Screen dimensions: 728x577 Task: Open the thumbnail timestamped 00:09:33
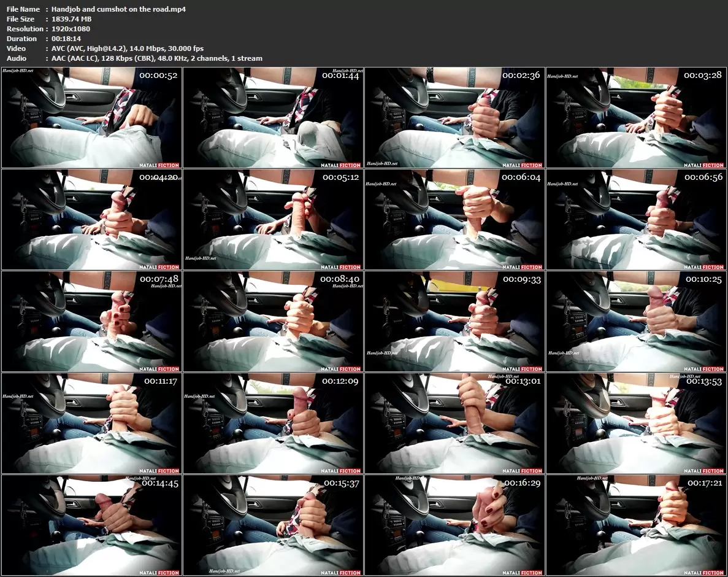454,322
